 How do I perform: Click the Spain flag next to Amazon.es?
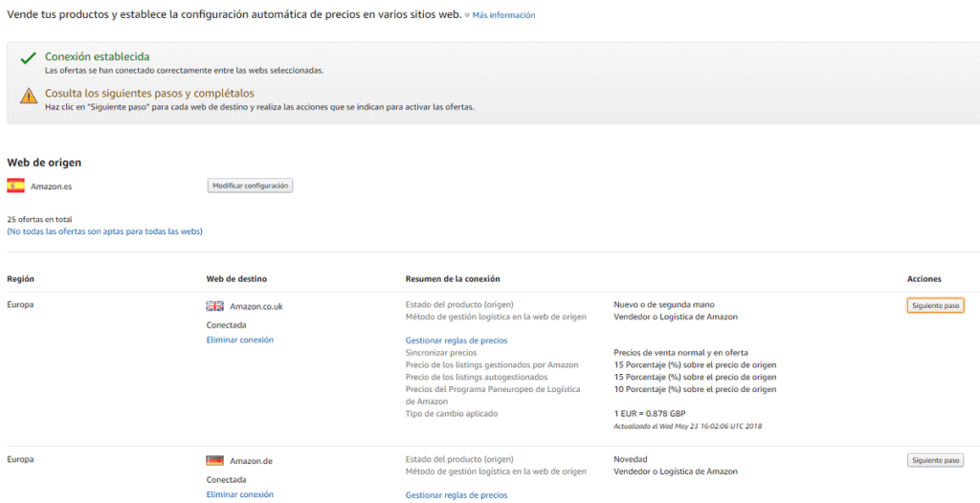16,186
